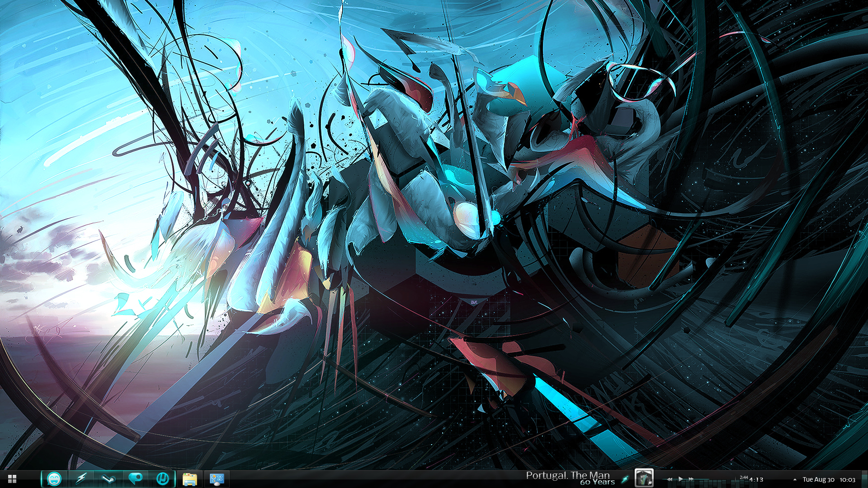The height and width of the screenshot is (488, 868).
Task: Click the artist name Portugal. The Man
Action: pos(568,475)
